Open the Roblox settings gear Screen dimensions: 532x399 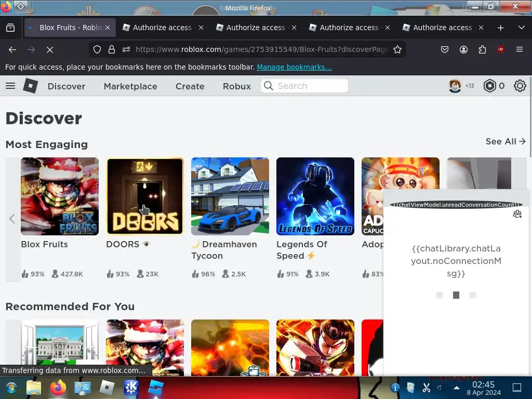(520, 86)
